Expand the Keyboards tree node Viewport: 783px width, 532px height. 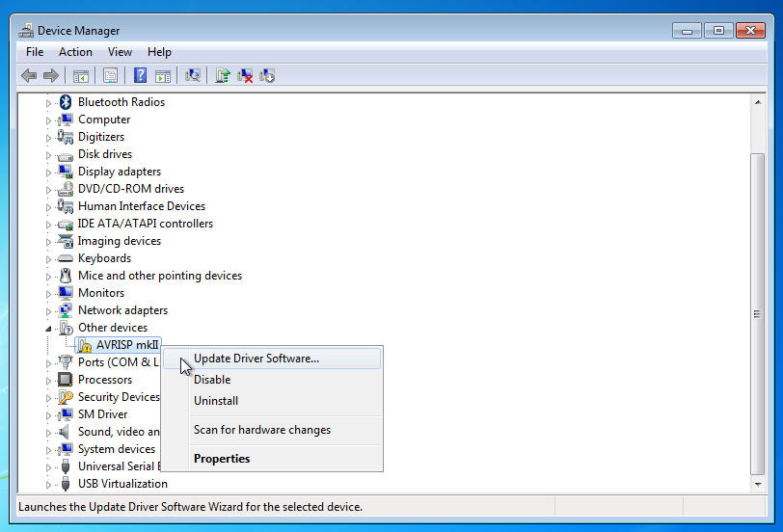click(49, 258)
